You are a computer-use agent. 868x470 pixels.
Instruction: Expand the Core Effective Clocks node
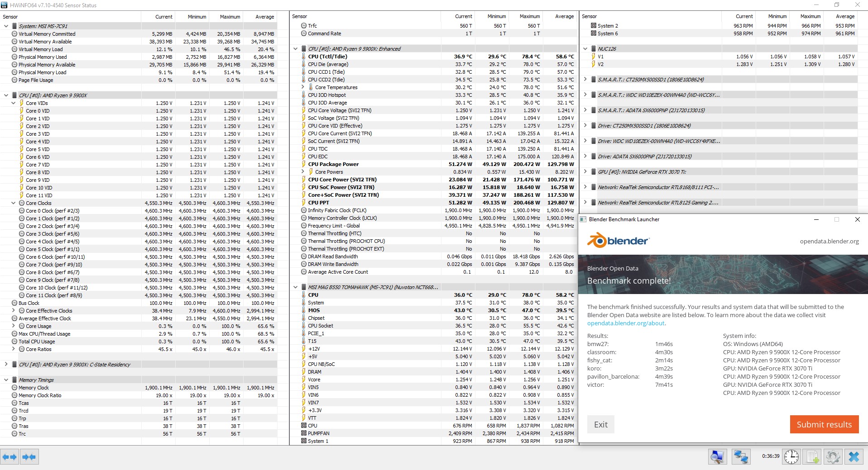13,311
